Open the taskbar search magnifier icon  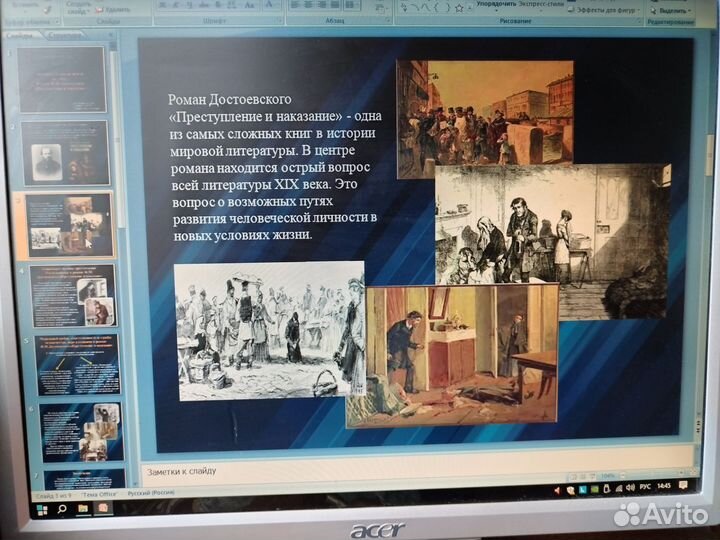[x=62, y=510]
